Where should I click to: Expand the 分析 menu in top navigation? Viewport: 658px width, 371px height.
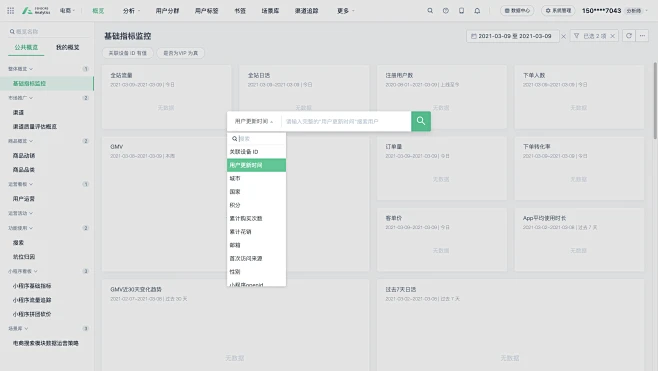(131, 10)
